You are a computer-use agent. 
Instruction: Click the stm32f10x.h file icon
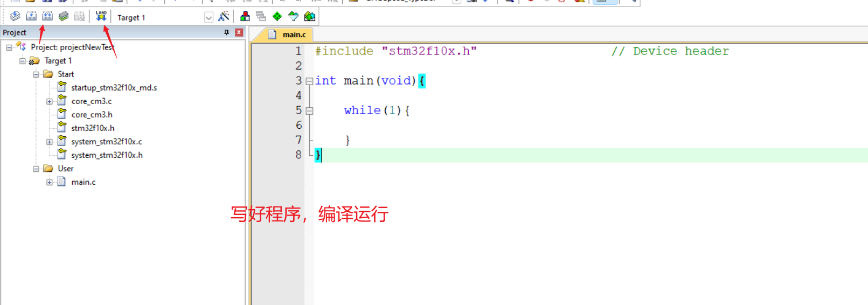click(x=62, y=127)
